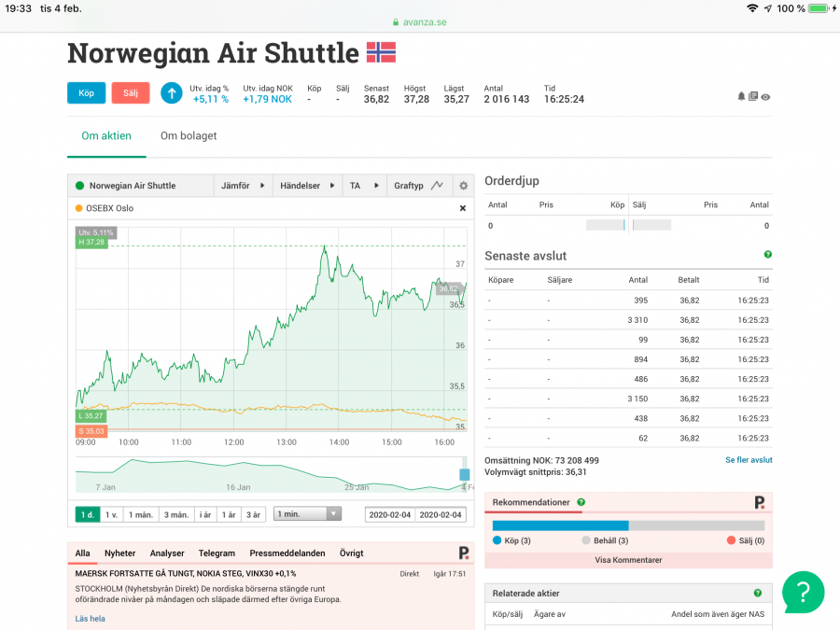Viewport: 840px width, 630px height.
Task: Switch to the Om bolaget tab
Action: (189, 136)
